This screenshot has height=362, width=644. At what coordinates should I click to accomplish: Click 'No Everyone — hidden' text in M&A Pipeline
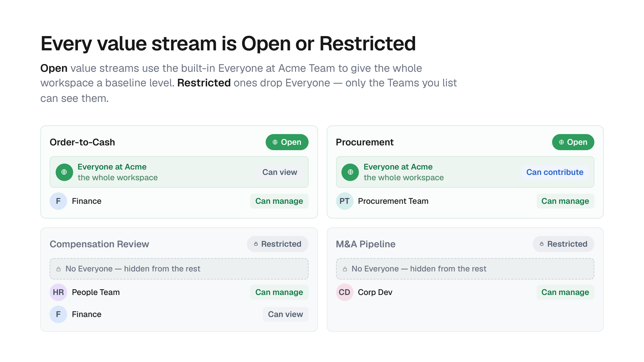point(419,269)
